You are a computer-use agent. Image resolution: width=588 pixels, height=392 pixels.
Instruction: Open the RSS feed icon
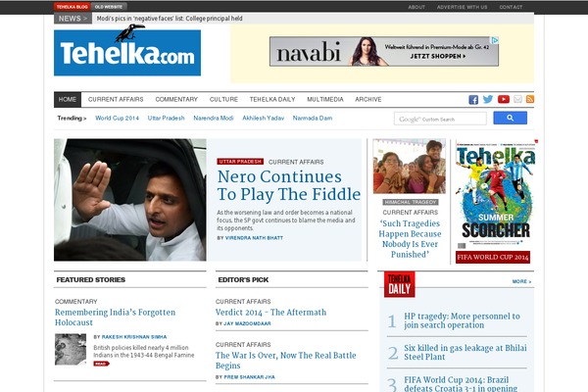pyautogui.click(x=530, y=99)
